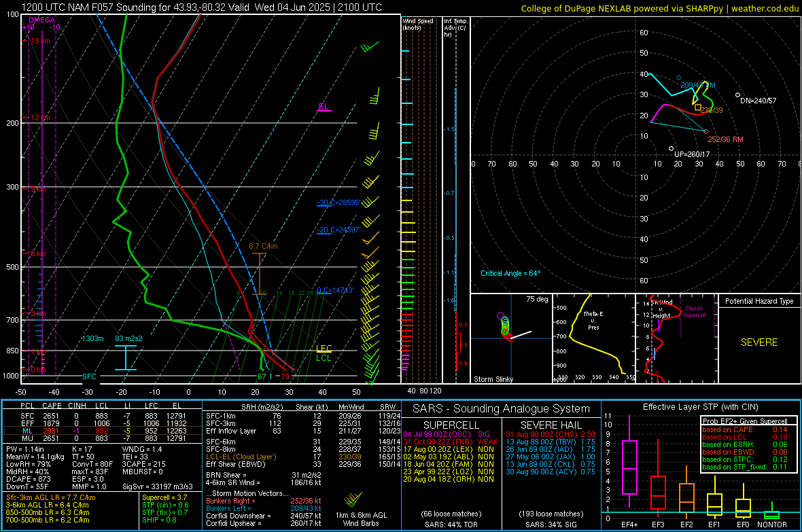Viewport: 802px width, 532px height.
Task: Click 'Sfc-3km AGL LR = 7.7 C/km'
Action: [x=51, y=497]
